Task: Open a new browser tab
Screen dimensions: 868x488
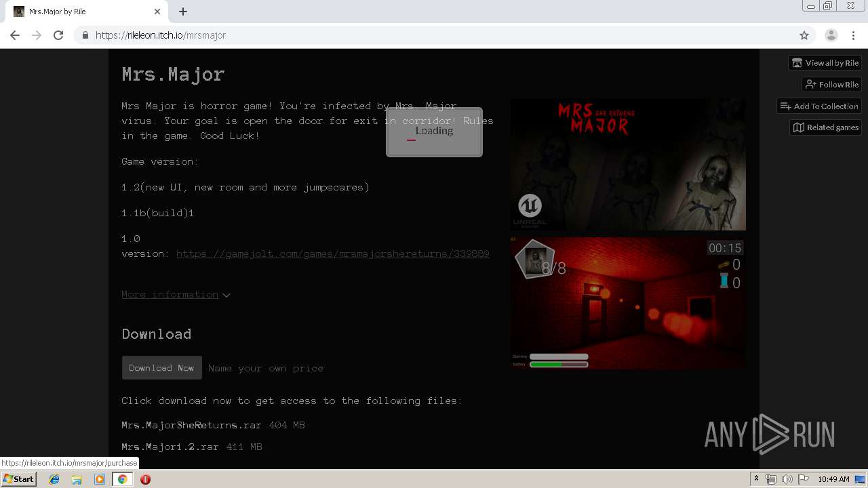Action: 183,12
